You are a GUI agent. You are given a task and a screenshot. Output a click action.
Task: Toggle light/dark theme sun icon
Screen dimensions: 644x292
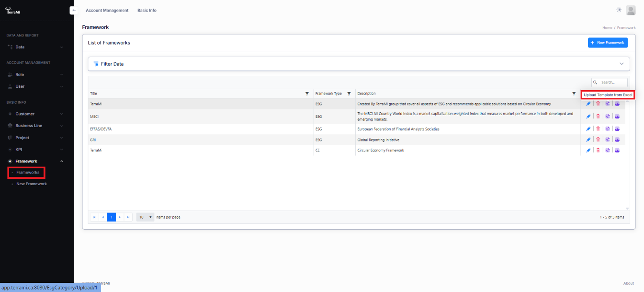[x=619, y=10]
